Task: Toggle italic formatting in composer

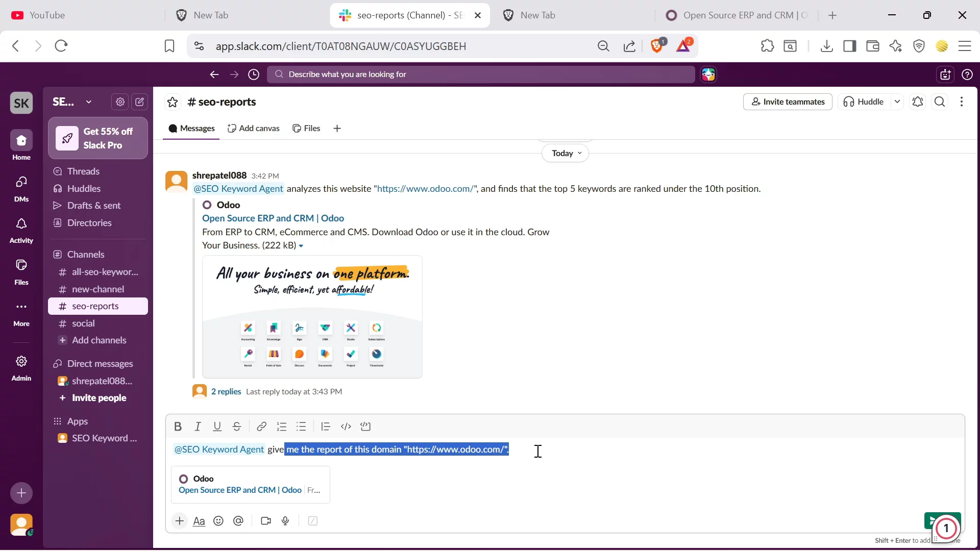Action: (198, 427)
